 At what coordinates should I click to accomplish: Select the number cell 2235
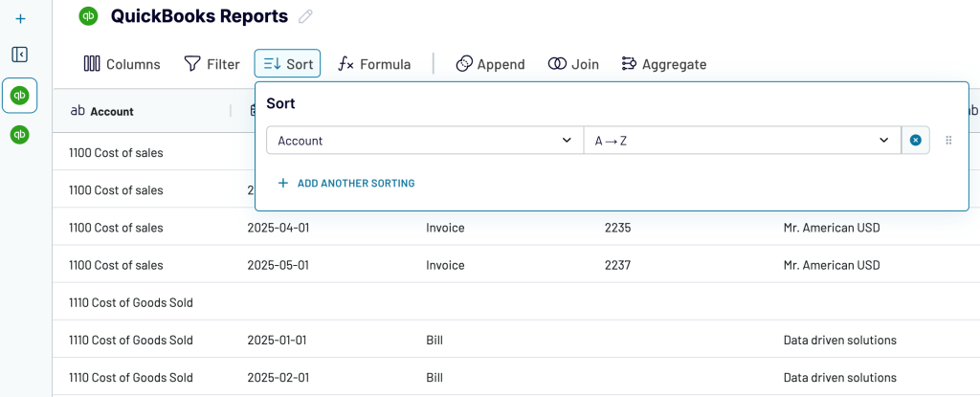[x=617, y=228]
